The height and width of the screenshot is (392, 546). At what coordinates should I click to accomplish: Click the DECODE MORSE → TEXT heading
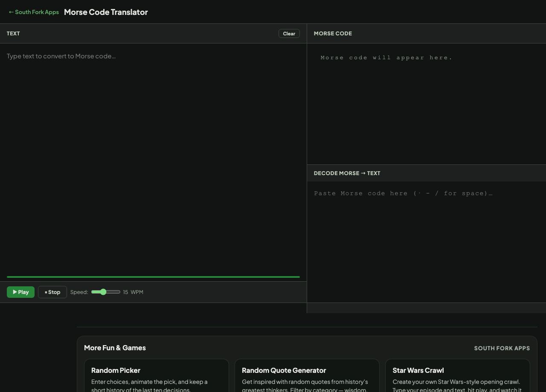pyautogui.click(x=347, y=173)
